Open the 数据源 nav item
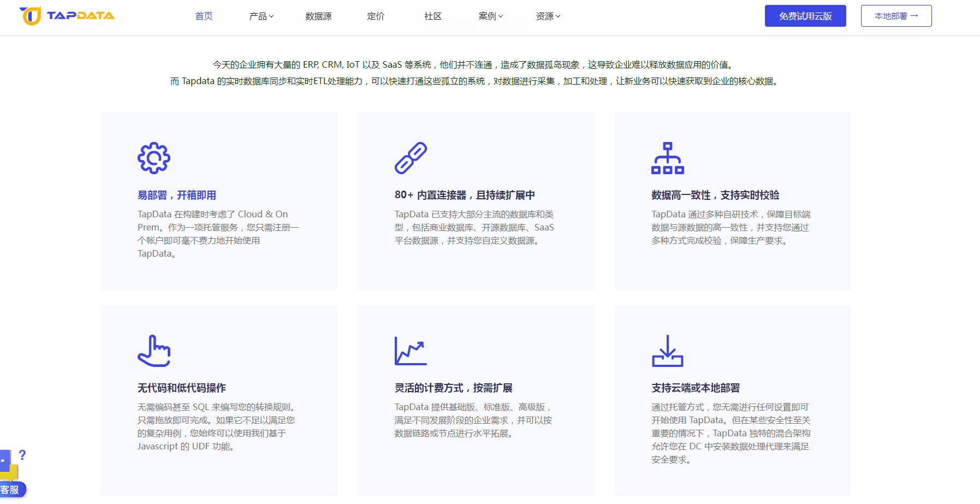The height and width of the screenshot is (504, 980). (319, 16)
